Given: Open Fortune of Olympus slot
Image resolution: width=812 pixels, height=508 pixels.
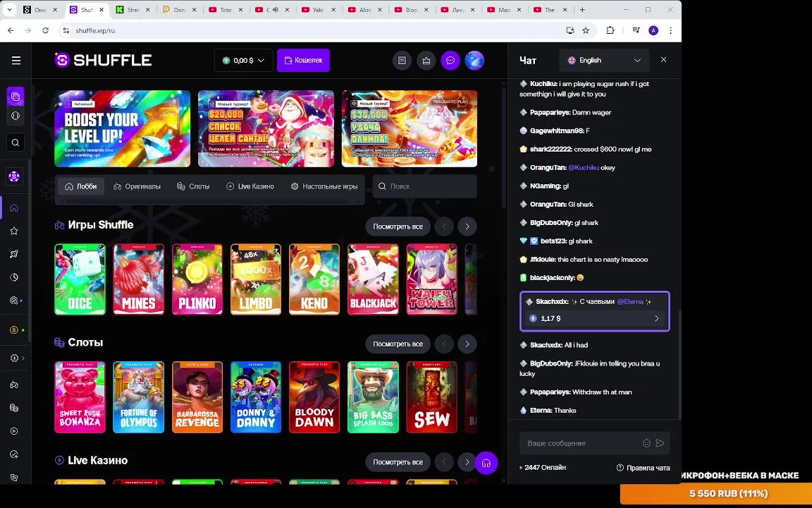Looking at the screenshot, I should [138, 397].
